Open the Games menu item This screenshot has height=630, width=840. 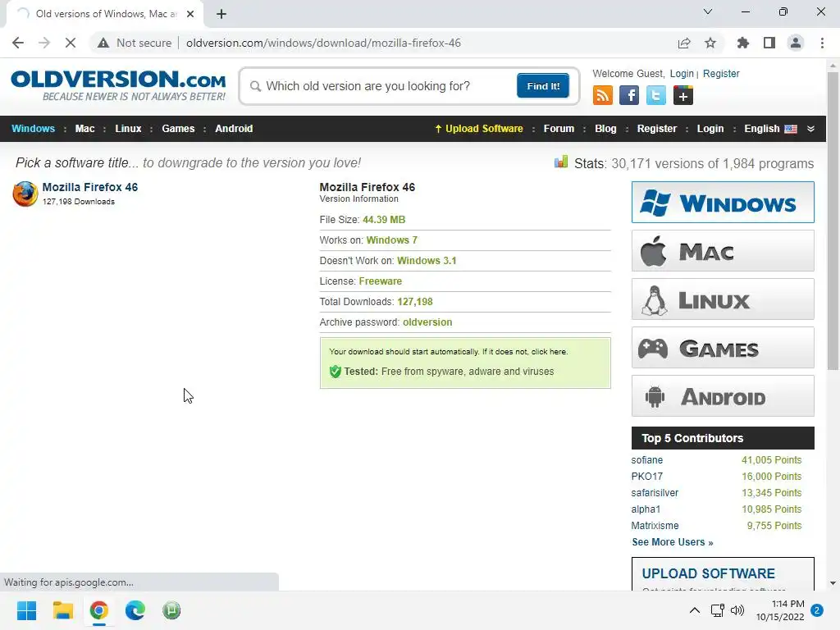point(178,129)
